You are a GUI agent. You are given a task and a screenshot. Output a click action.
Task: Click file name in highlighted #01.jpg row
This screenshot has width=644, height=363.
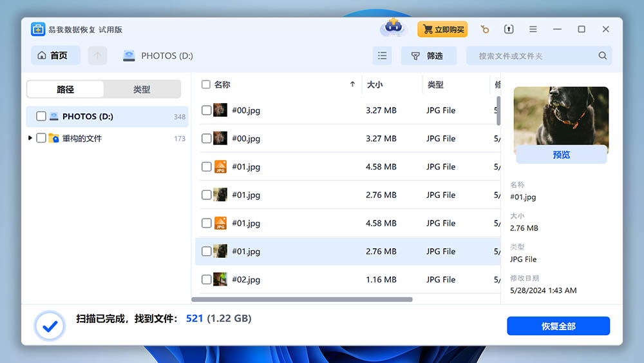click(x=246, y=251)
